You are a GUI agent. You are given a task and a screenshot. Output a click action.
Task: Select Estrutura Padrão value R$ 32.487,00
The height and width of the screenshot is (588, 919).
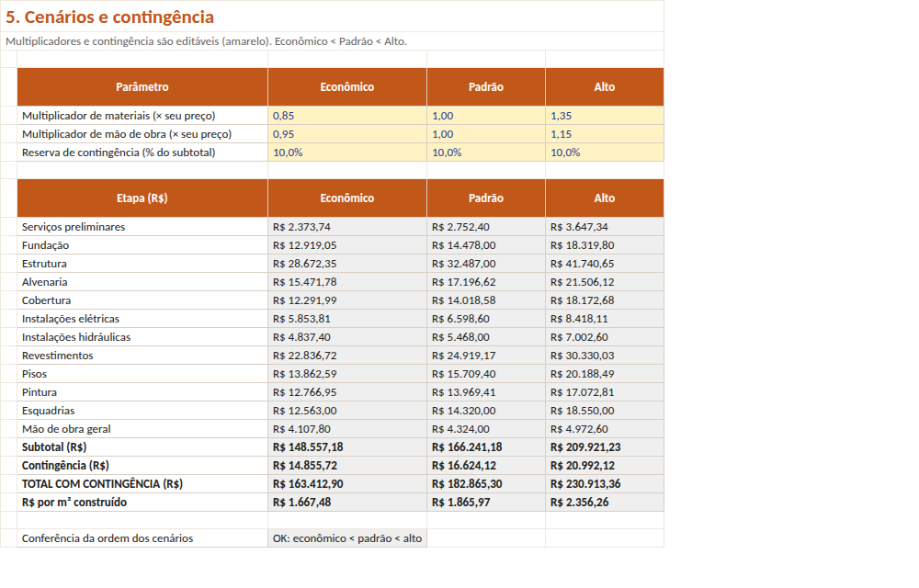tap(486, 264)
